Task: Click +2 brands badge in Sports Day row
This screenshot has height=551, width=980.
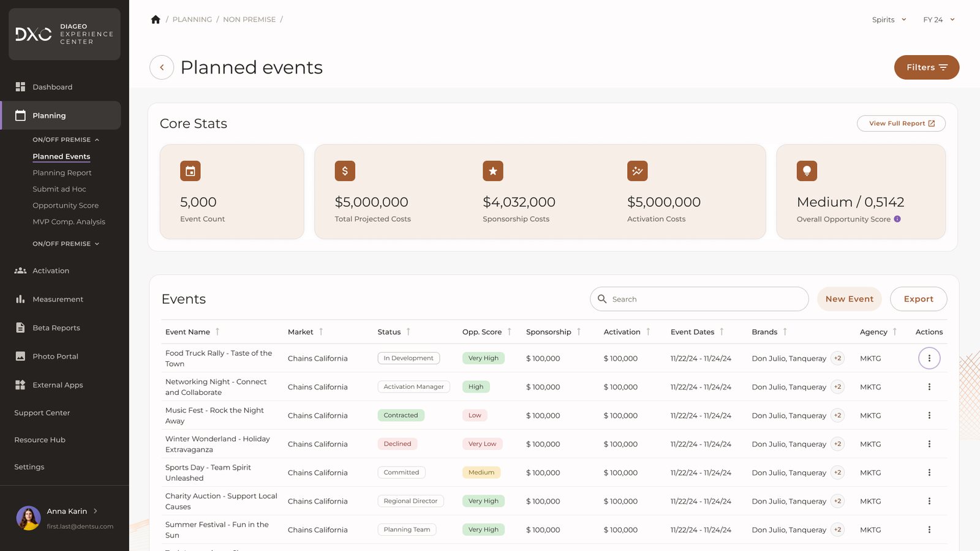Action: (x=838, y=473)
